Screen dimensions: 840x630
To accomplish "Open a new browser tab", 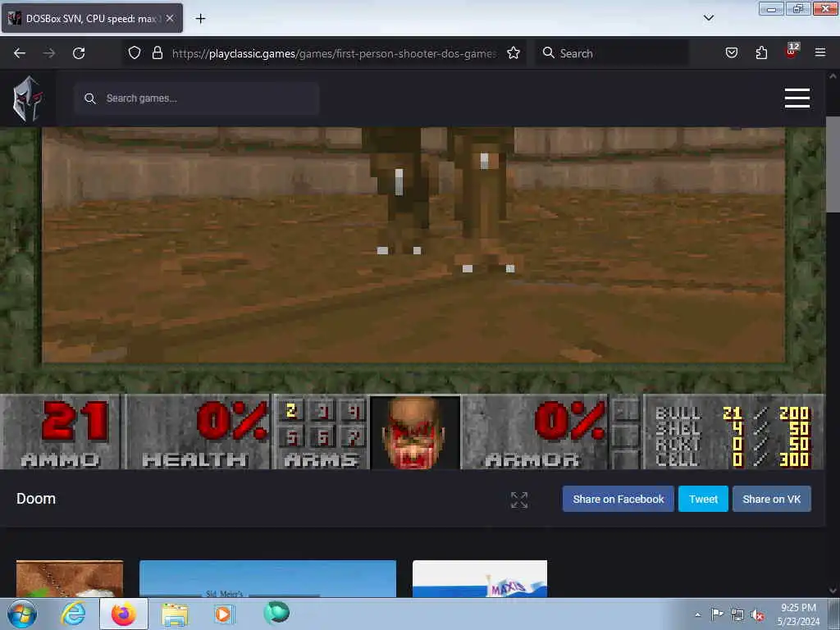I will click(200, 19).
